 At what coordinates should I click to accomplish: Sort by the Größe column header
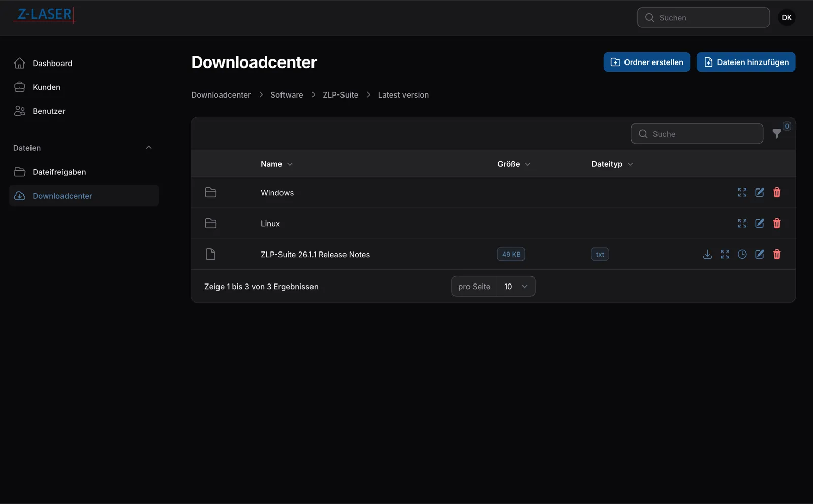click(513, 164)
